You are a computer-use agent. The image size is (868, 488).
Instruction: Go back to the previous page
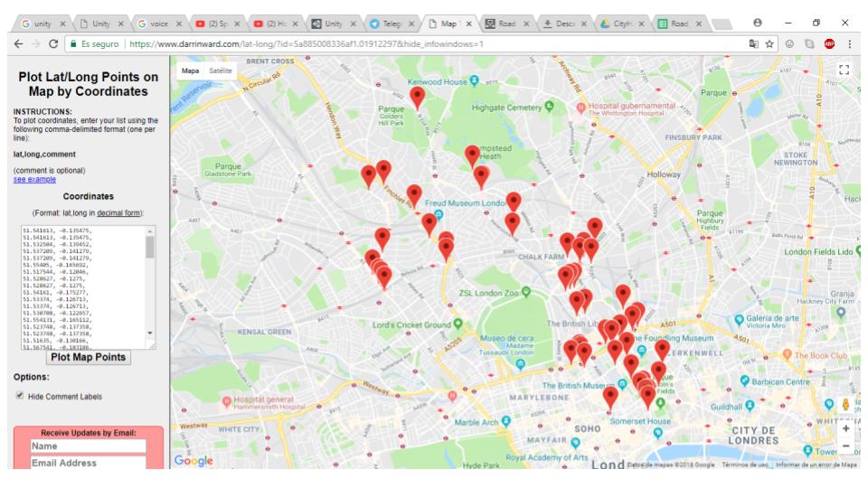click(x=19, y=43)
